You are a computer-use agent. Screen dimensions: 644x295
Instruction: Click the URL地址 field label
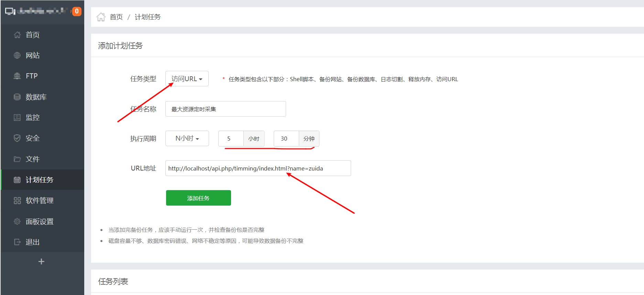click(x=143, y=168)
